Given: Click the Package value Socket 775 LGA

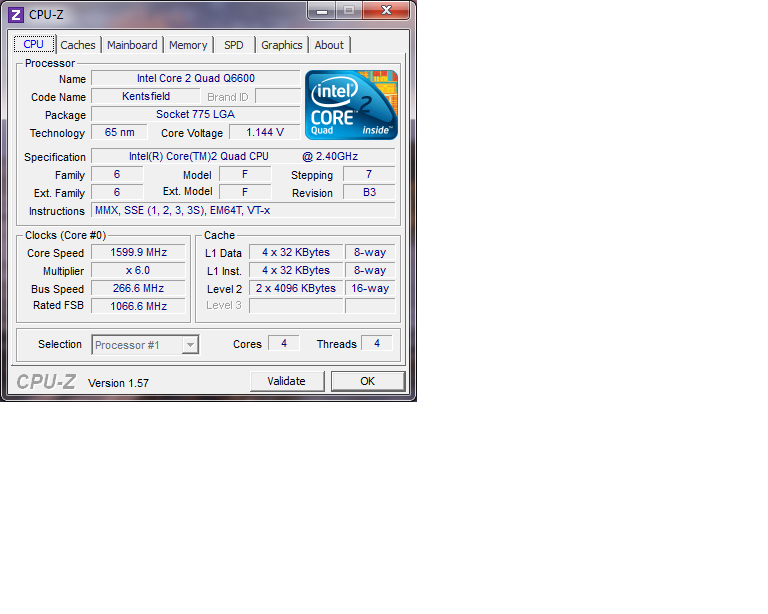Looking at the screenshot, I should [x=196, y=115].
